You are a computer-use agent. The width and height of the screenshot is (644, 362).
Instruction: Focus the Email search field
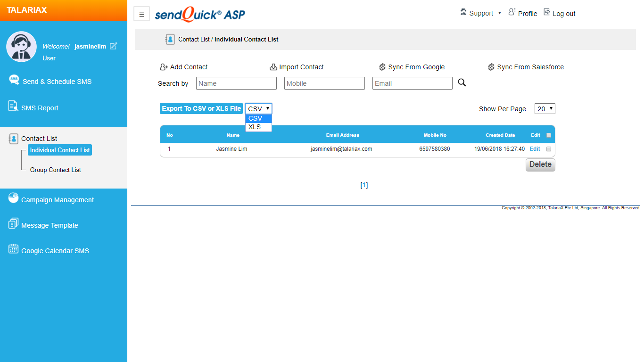pos(413,83)
